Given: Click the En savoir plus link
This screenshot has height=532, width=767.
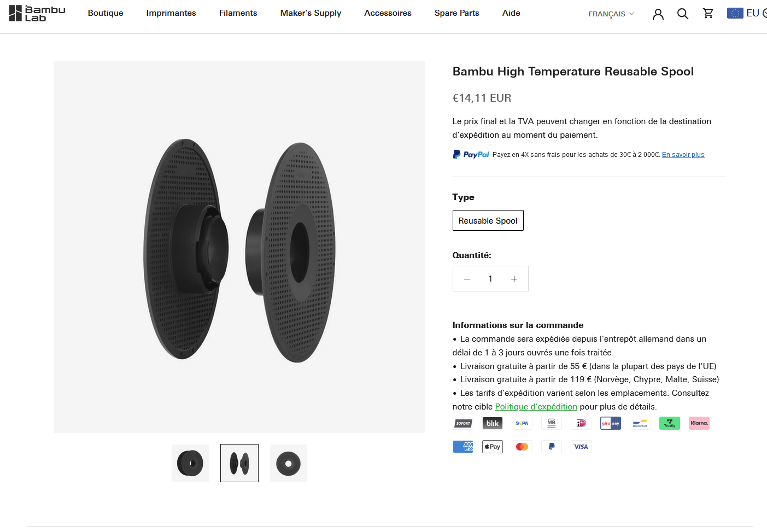Looking at the screenshot, I should click(x=683, y=155).
